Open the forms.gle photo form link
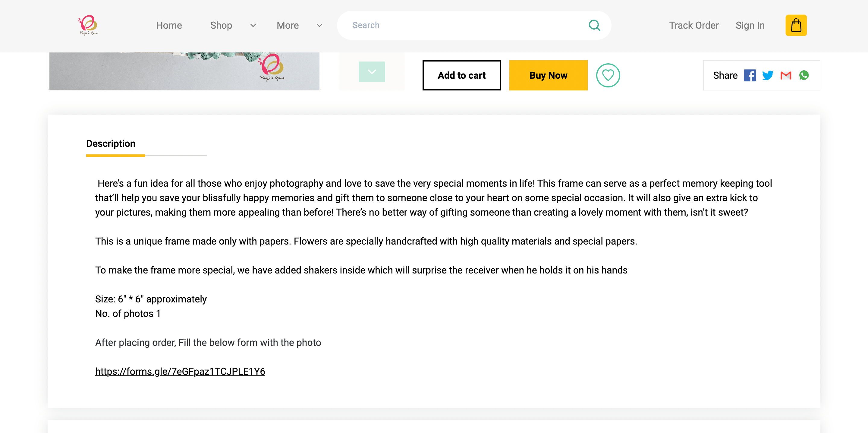The width and height of the screenshot is (868, 433). 180,371
